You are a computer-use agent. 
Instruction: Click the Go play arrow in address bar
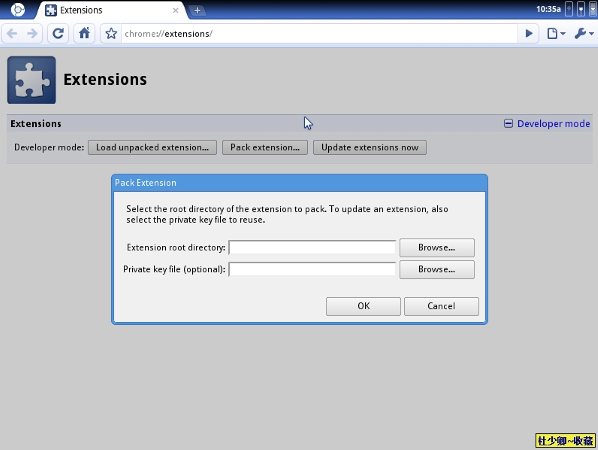(528, 34)
